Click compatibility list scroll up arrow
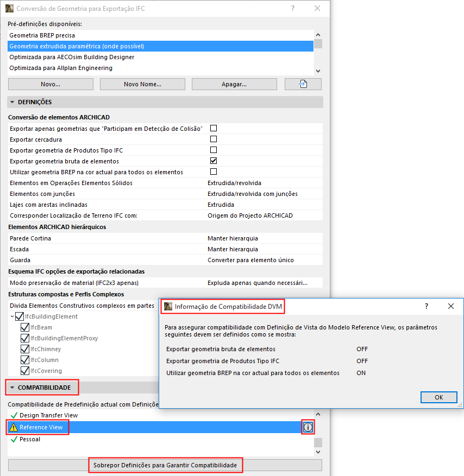This screenshot has width=464, height=476. [x=318, y=414]
